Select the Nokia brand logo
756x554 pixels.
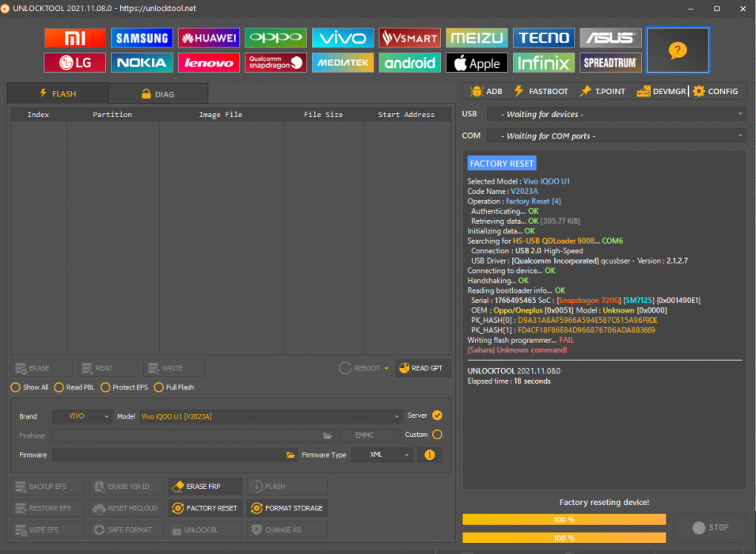(142, 63)
